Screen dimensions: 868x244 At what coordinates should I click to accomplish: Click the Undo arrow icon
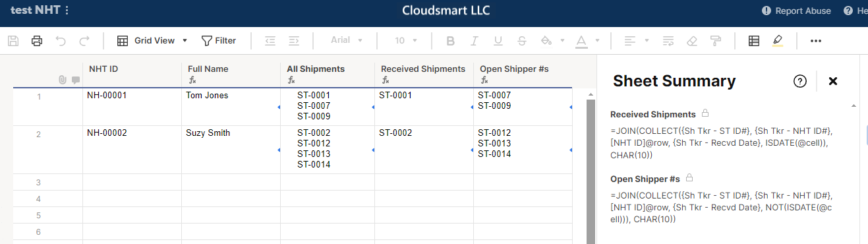point(61,41)
